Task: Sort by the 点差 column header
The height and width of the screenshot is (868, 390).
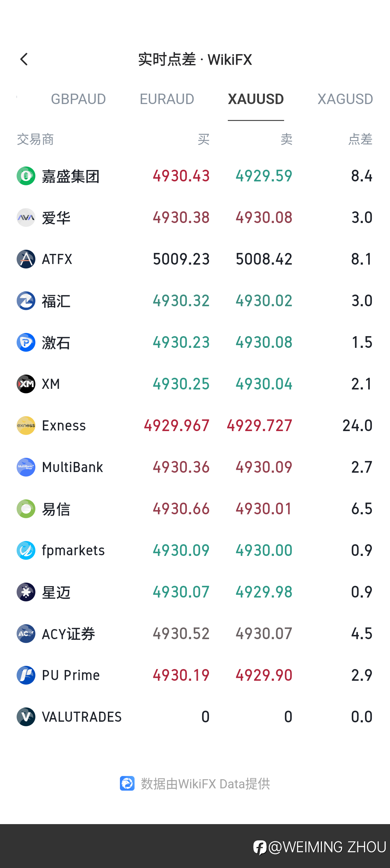Action: pos(360,139)
